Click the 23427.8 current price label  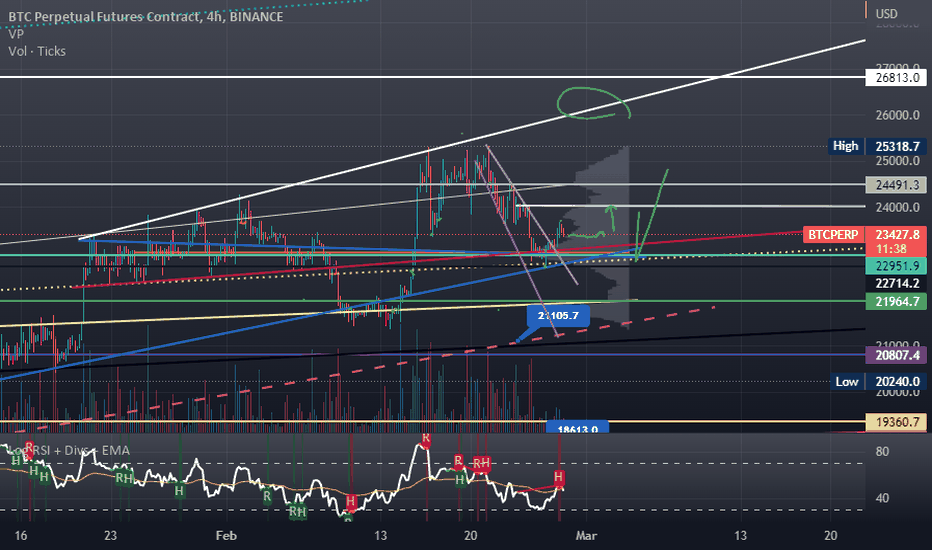[896, 235]
